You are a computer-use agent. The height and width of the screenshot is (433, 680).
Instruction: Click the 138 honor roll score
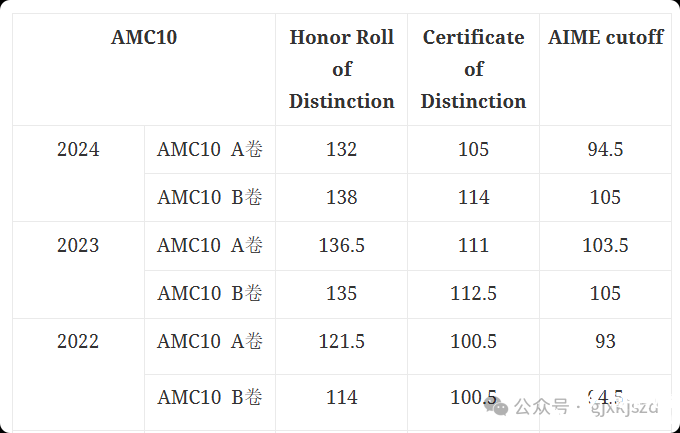coord(342,197)
